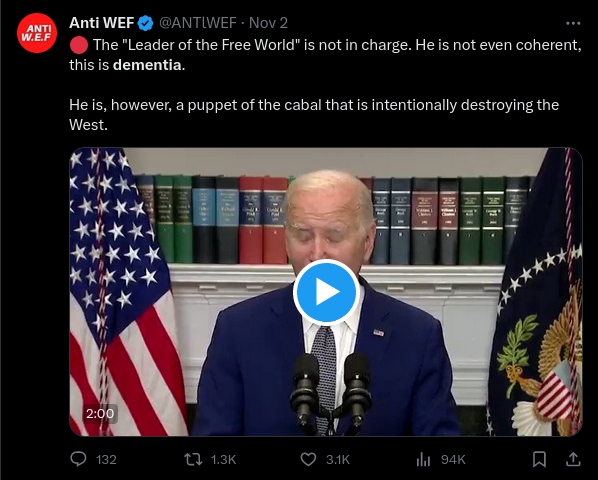598x480 pixels.
Task: Click the share upload icon
Action: [573, 459]
